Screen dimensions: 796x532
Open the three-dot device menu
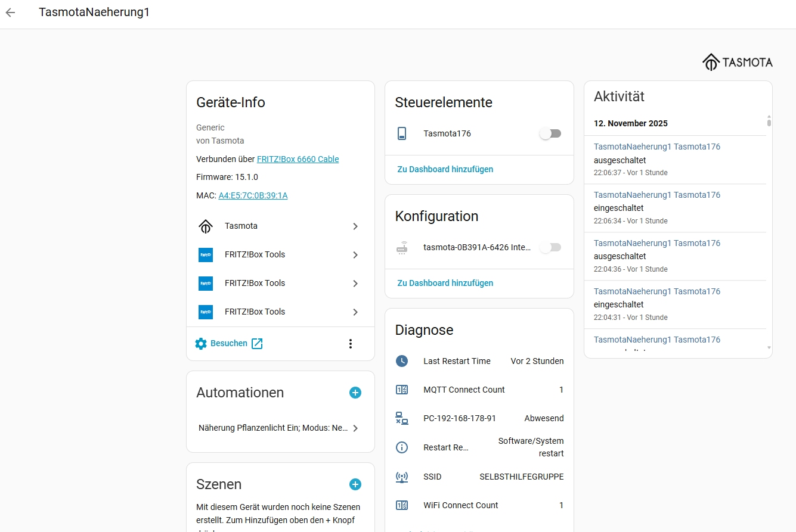(x=351, y=344)
